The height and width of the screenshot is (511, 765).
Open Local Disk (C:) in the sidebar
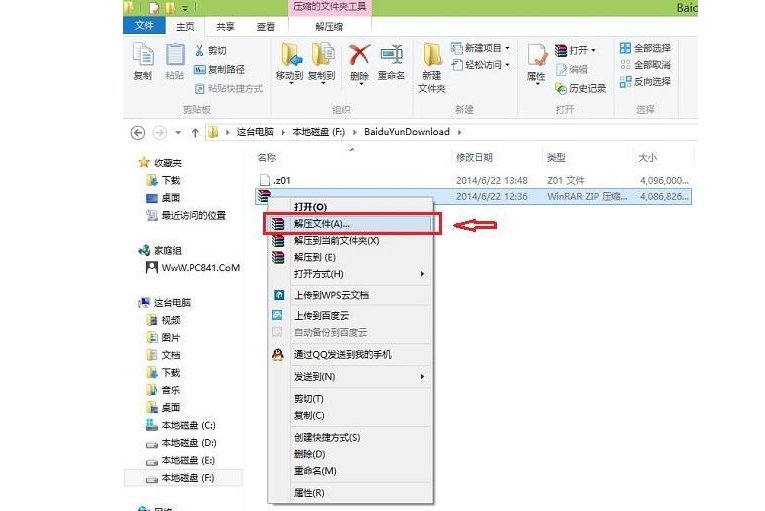click(x=181, y=425)
